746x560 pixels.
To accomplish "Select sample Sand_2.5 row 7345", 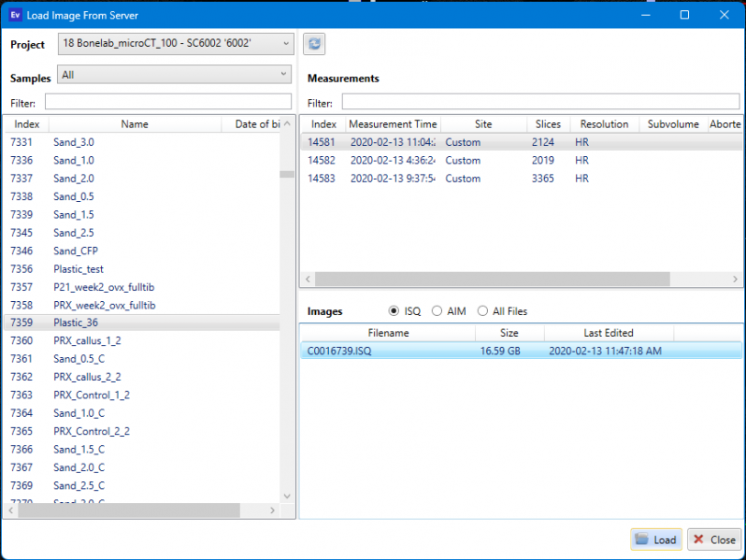I will (x=142, y=233).
